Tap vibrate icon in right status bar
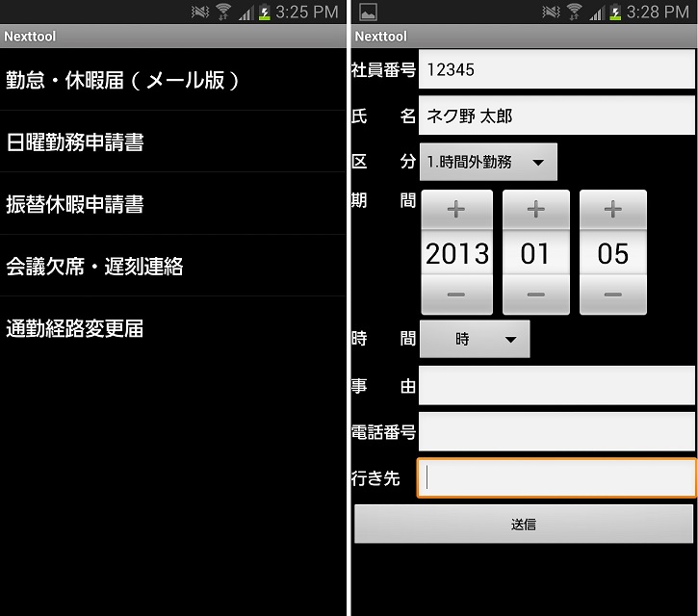This screenshot has width=698, height=616. (x=551, y=12)
